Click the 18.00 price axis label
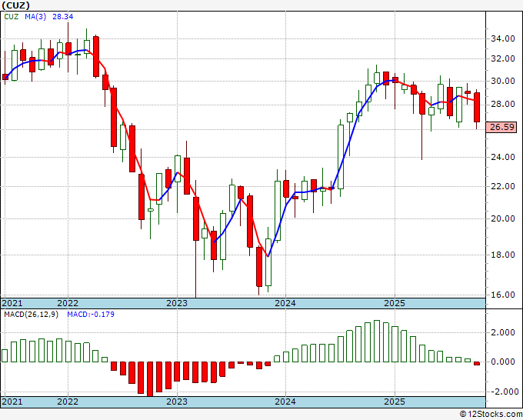This screenshot has width=523, height=420. click(503, 255)
